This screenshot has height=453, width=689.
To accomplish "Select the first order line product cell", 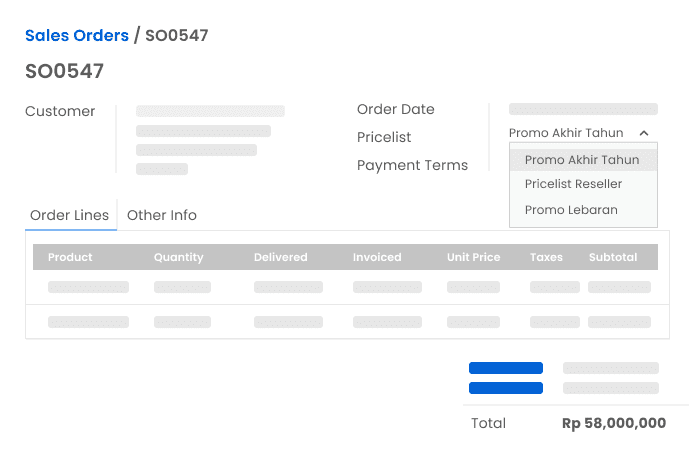I will [x=88, y=287].
